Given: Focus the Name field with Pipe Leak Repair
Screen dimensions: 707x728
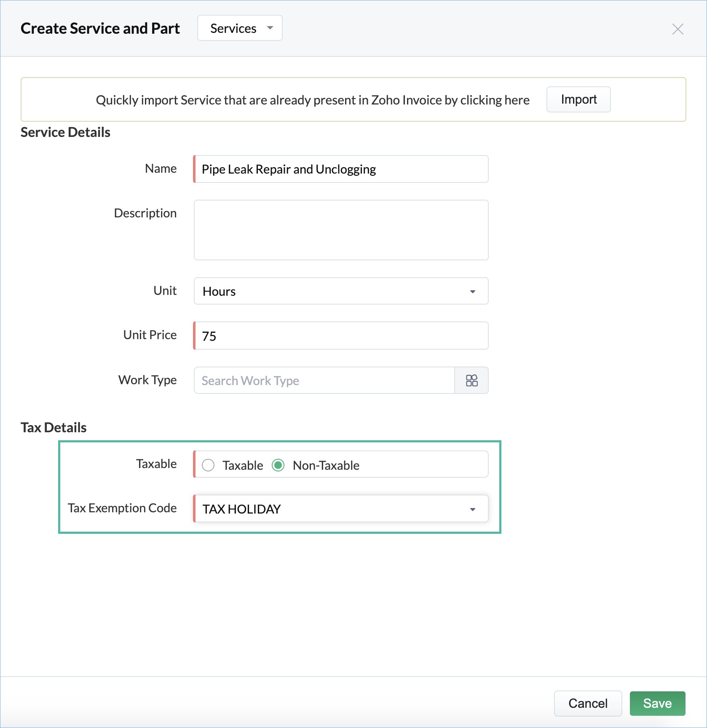Looking at the screenshot, I should [x=341, y=169].
